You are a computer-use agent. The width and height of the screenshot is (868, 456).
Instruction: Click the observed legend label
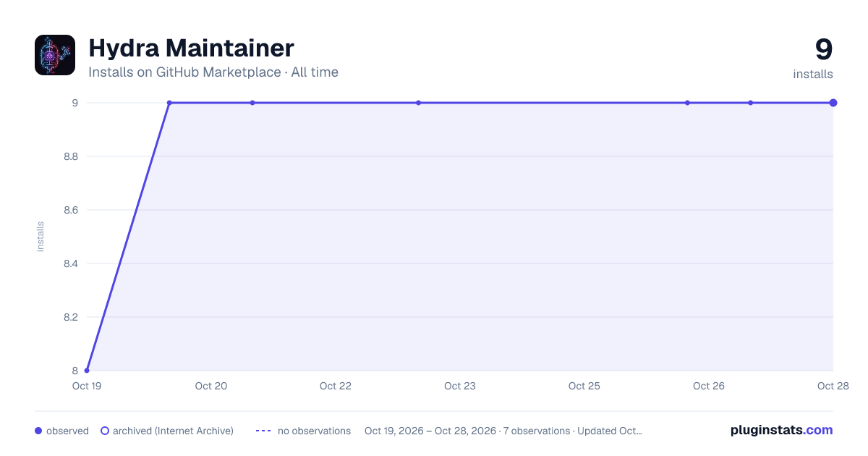click(67, 431)
